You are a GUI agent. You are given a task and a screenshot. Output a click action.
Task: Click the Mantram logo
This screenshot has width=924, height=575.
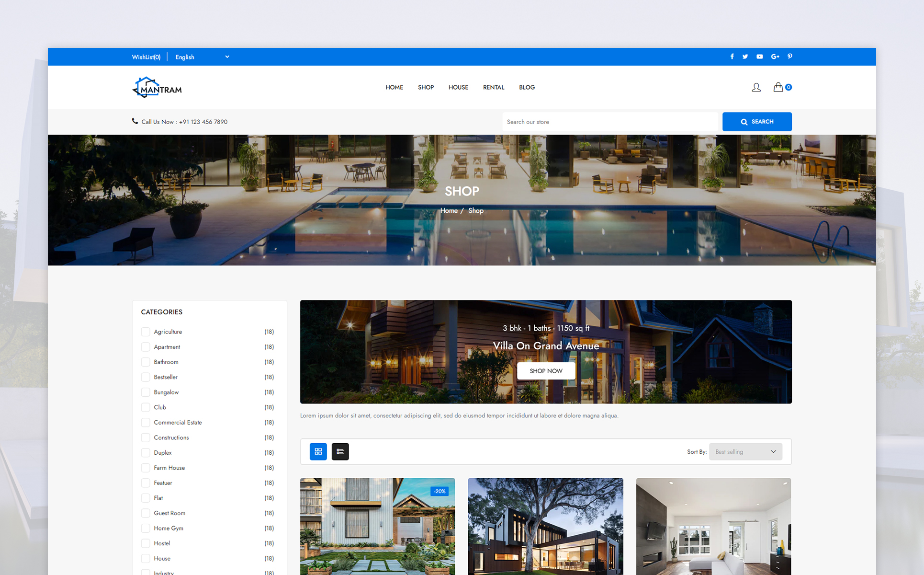point(157,87)
